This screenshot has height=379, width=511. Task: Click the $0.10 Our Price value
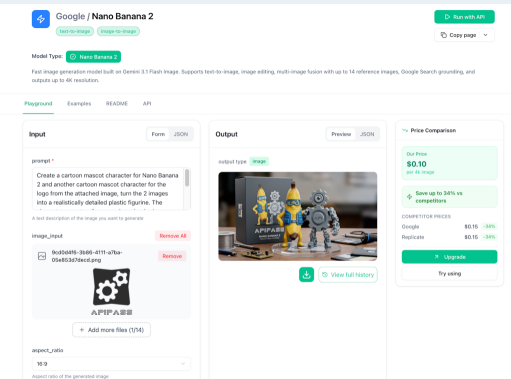tap(416, 164)
